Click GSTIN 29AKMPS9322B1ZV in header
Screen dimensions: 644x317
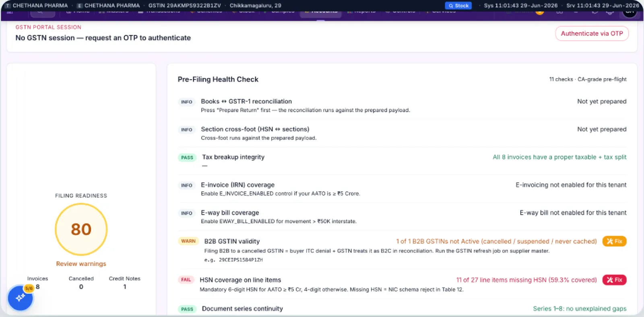(x=184, y=6)
